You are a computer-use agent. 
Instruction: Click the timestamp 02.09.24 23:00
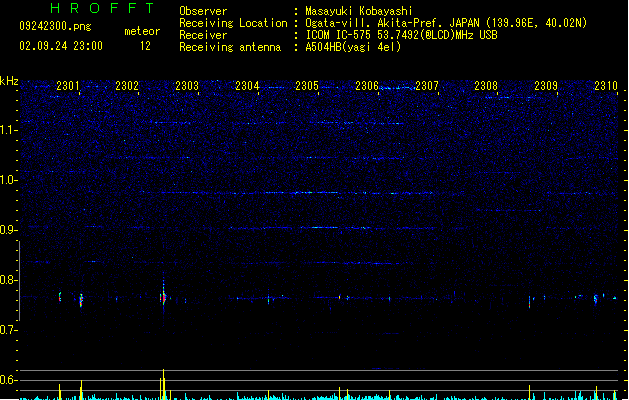tap(61, 46)
